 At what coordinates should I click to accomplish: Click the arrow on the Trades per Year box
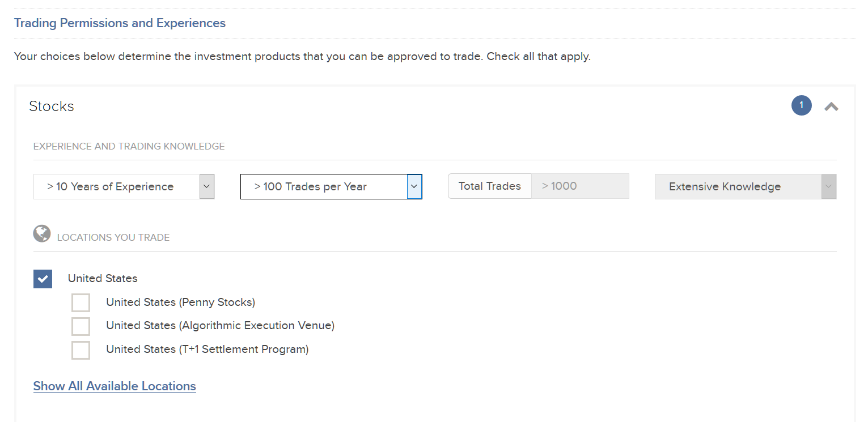pos(414,187)
